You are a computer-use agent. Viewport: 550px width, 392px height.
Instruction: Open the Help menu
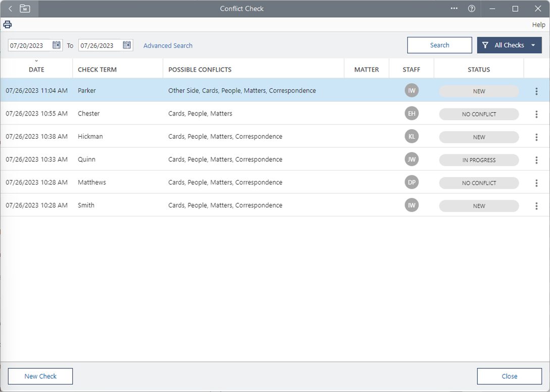tap(538, 25)
